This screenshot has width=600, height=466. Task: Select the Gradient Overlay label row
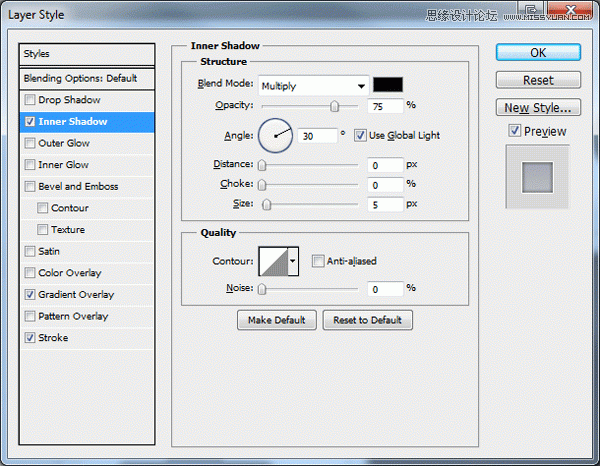[x=76, y=295]
